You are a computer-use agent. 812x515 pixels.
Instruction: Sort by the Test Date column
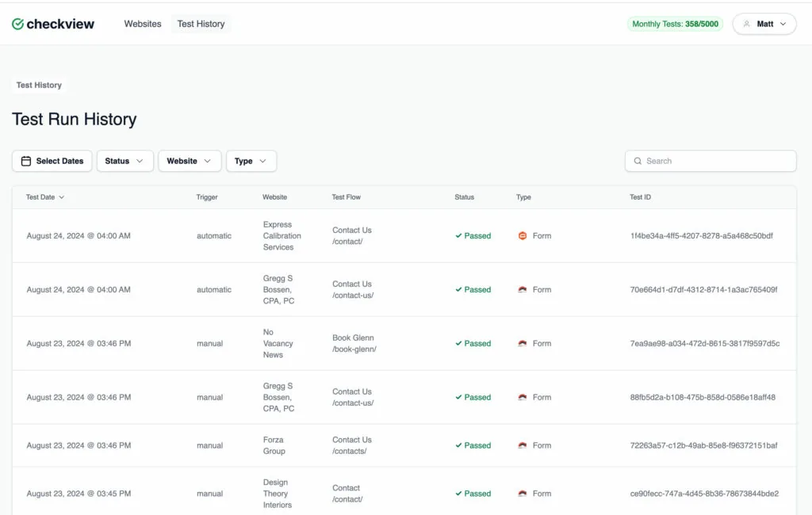pos(45,197)
